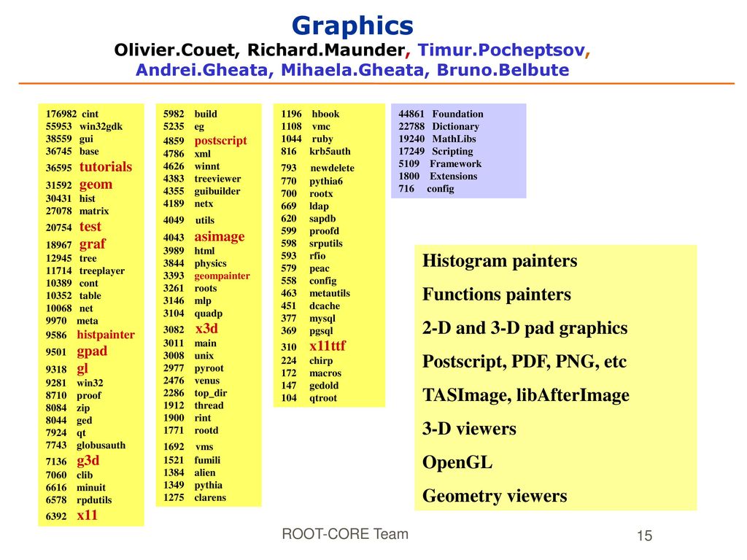Click the 'treeviewer' entry
747x560 pixels.
click(217, 179)
